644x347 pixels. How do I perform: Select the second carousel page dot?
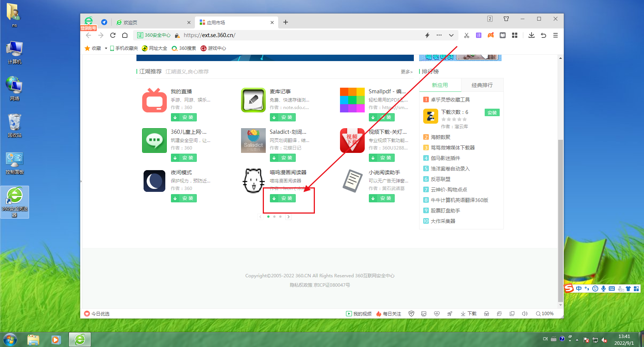(274, 217)
